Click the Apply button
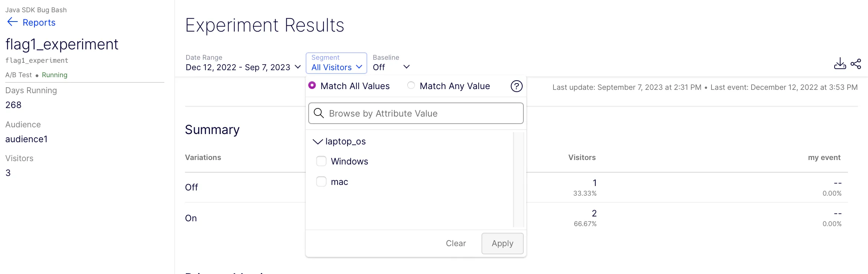The height and width of the screenshot is (274, 868). pyautogui.click(x=502, y=244)
